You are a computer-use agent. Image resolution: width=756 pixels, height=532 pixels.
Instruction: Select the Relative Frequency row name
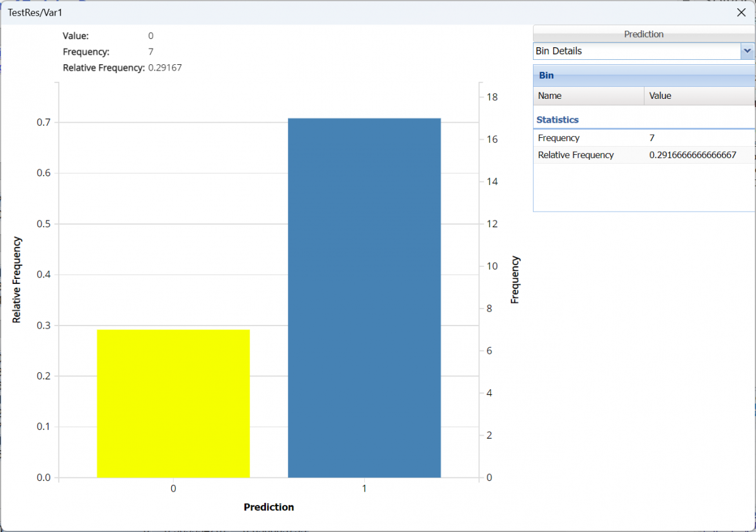click(576, 155)
